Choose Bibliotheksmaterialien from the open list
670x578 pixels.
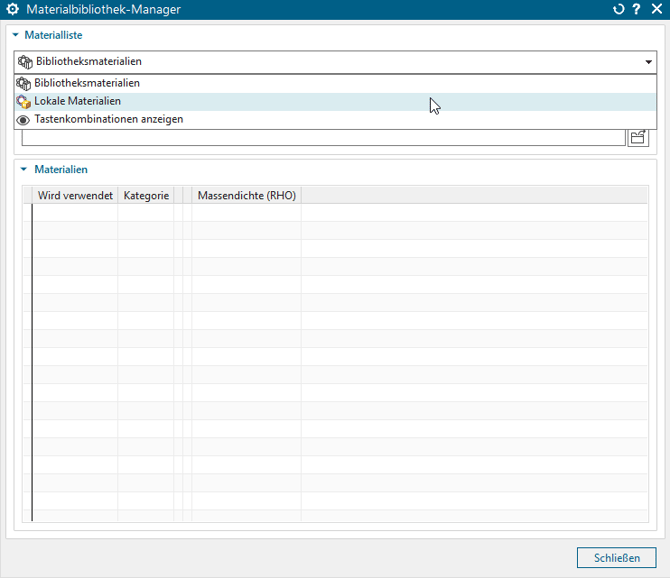pyautogui.click(x=87, y=83)
